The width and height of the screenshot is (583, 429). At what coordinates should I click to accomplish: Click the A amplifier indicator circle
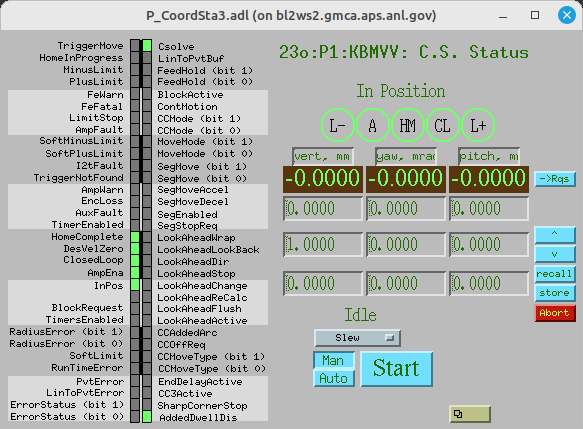[x=373, y=125]
